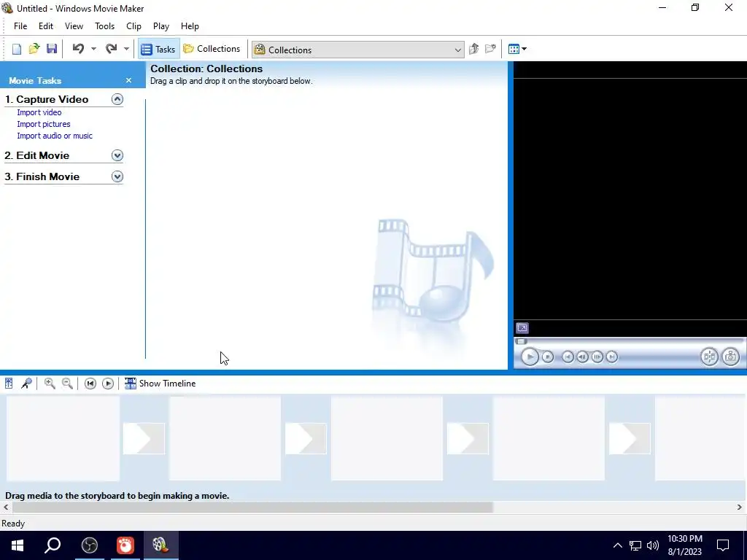Open the Play menu

point(161,26)
